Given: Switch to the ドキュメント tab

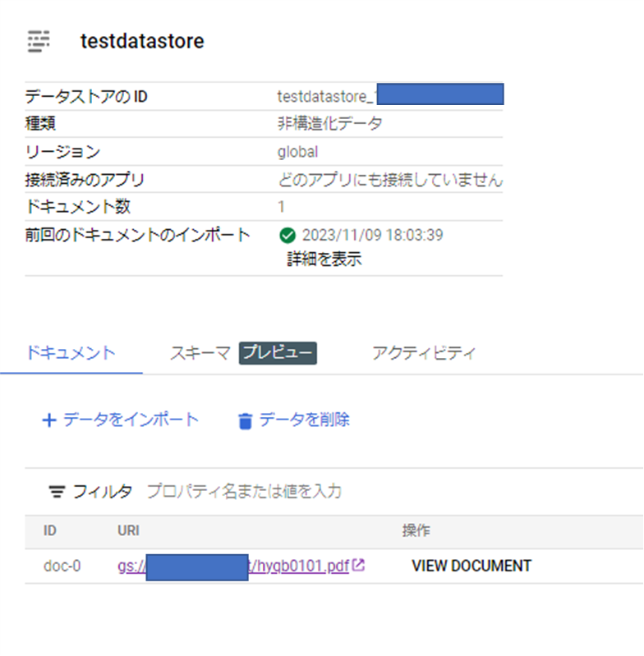Looking at the screenshot, I should (x=71, y=353).
